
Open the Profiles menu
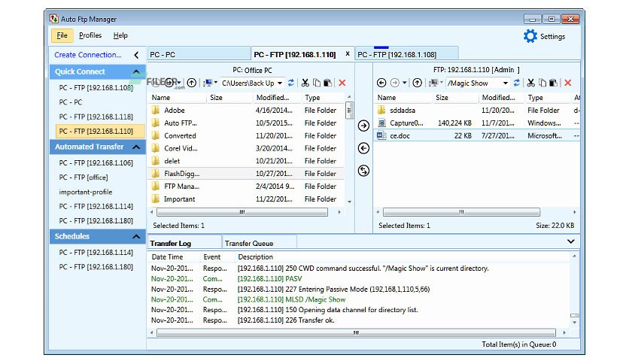[x=90, y=35]
